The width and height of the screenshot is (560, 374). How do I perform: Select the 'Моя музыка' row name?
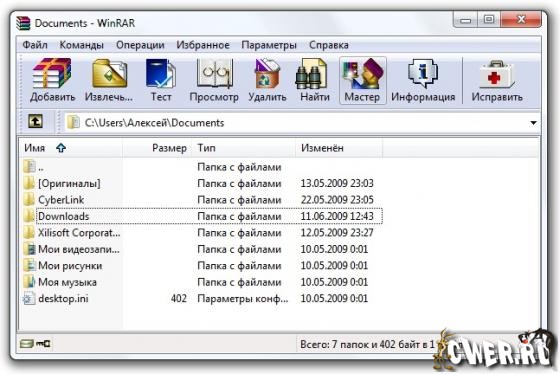coord(68,282)
